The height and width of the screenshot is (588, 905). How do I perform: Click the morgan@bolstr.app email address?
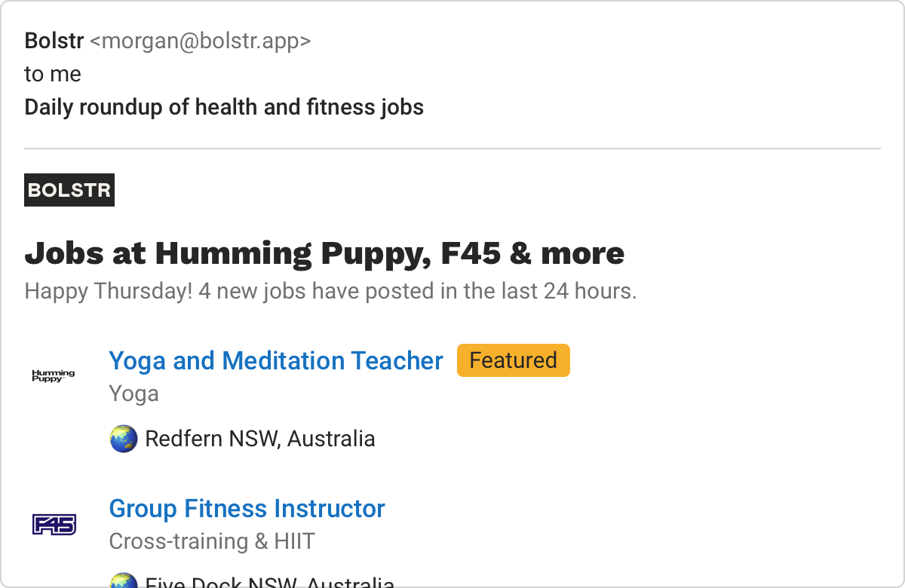pyautogui.click(x=200, y=41)
